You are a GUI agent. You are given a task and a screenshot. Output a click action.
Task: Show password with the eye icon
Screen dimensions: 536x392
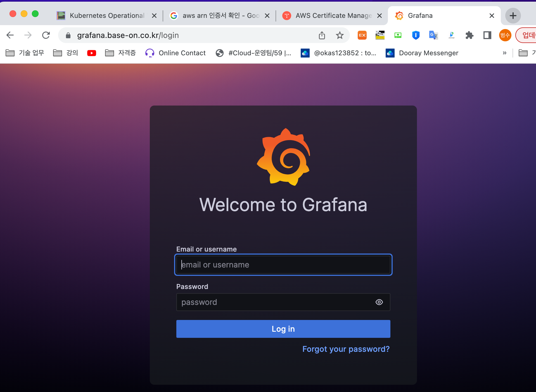(379, 302)
